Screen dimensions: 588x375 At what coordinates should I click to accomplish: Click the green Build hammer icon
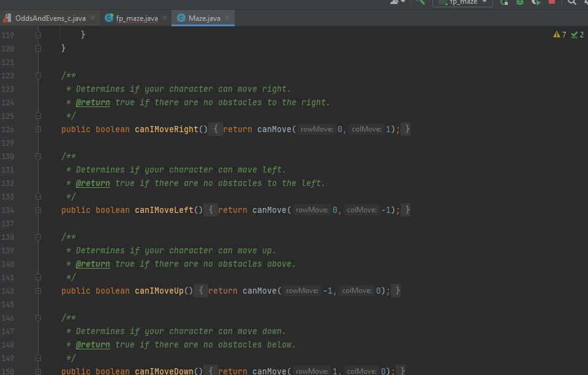[420, 2]
